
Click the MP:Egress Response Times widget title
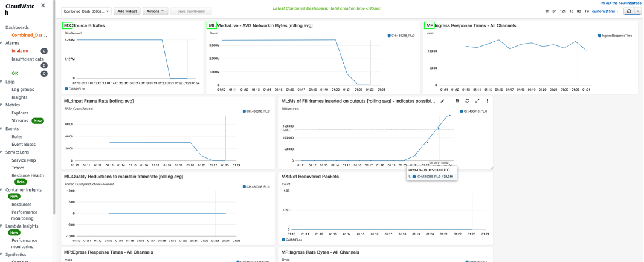tap(109, 252)
